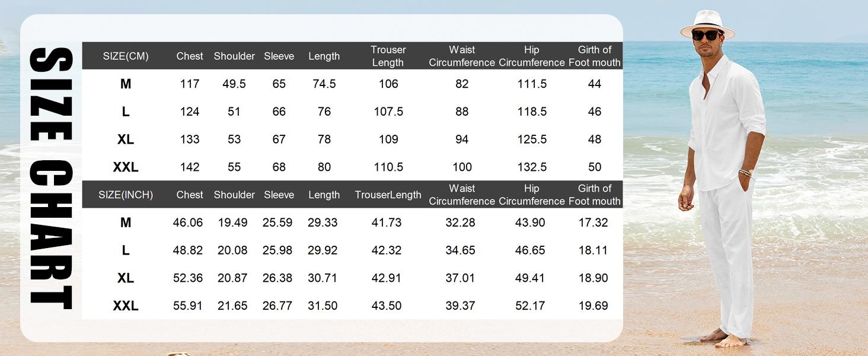Click the vertical SIZE CHART title
The image size is (868, 356).
51,177
